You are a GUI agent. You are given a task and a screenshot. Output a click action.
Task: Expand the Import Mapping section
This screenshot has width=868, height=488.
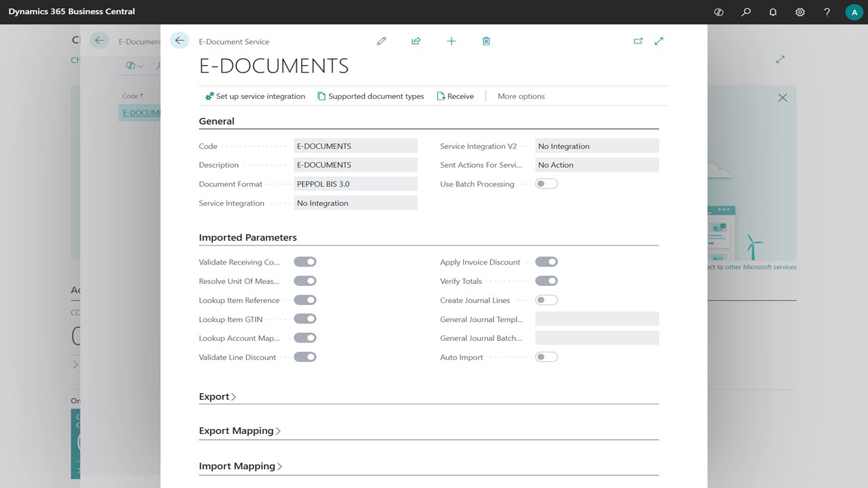(241, 466)
